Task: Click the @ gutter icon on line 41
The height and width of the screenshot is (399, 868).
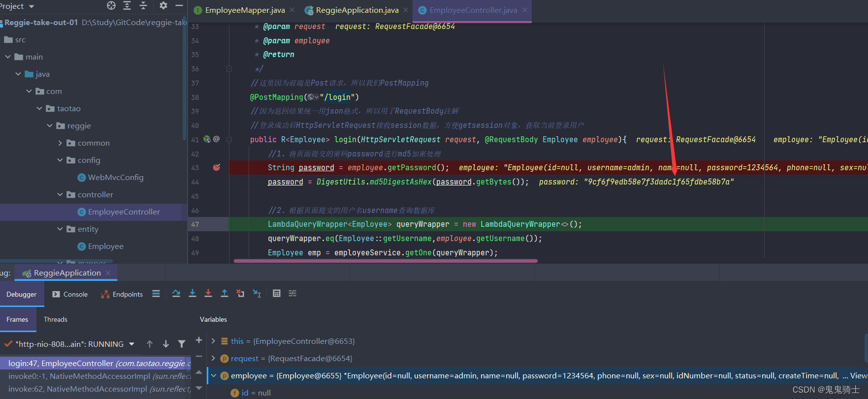Action: pyautogui.click(x=217, y=139)
